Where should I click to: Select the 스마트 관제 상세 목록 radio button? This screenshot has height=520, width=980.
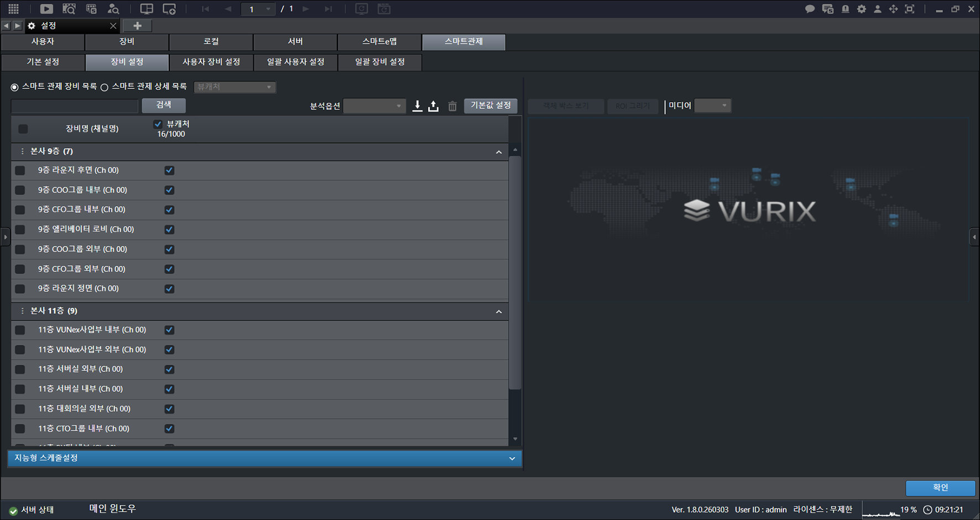[105, 87]
